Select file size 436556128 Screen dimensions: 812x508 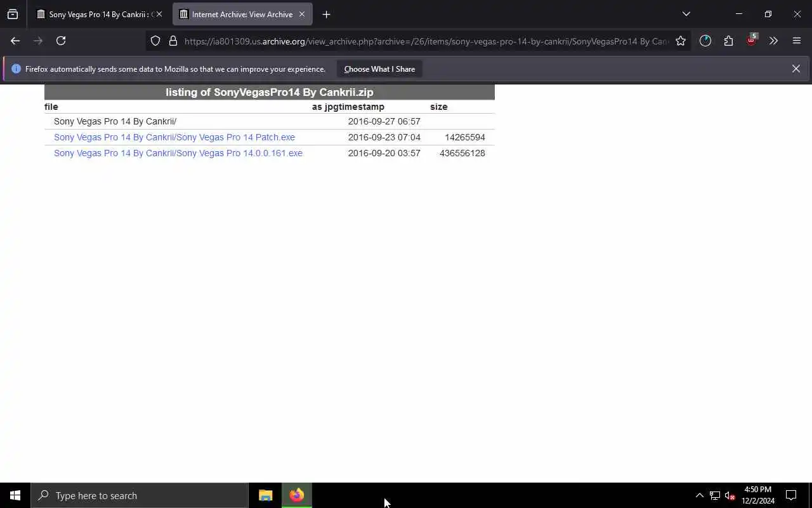pos(462,153)
